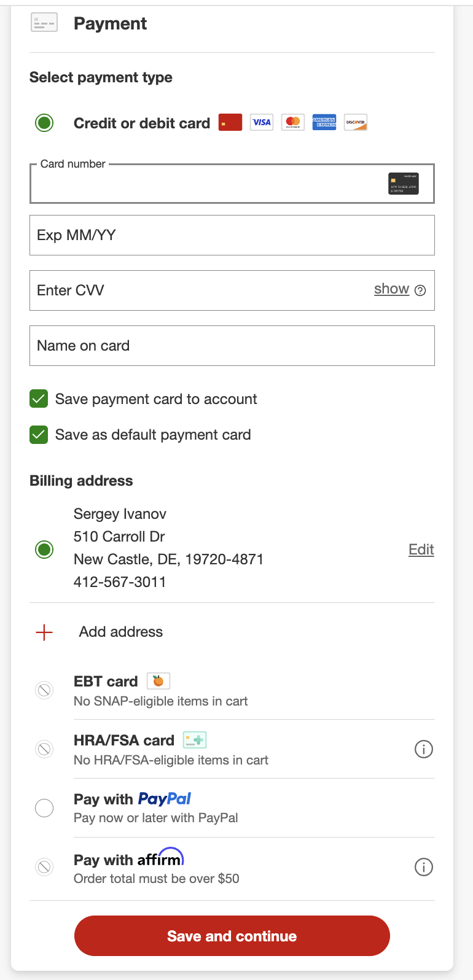Click the Discover card logo icon

click(x=356, y=122)
